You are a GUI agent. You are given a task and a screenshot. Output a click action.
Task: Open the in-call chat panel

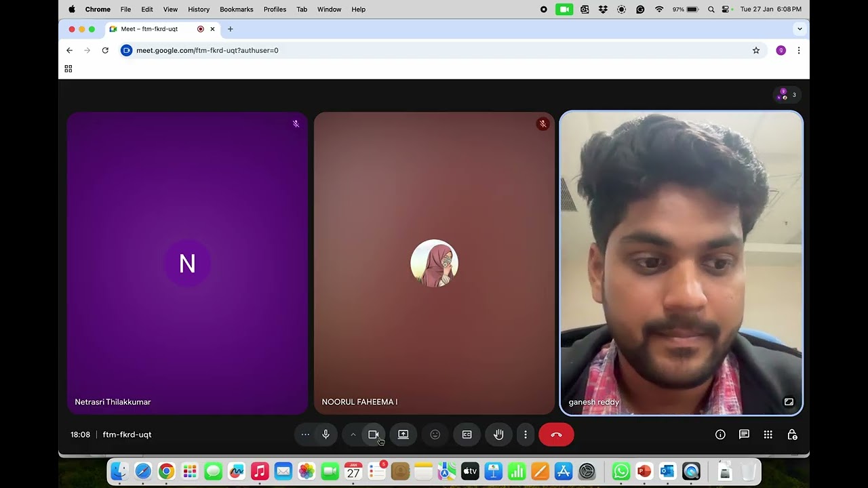point(744,434)
